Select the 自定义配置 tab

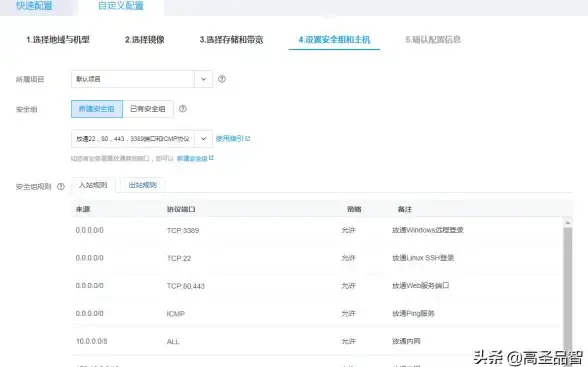point(121,6)
